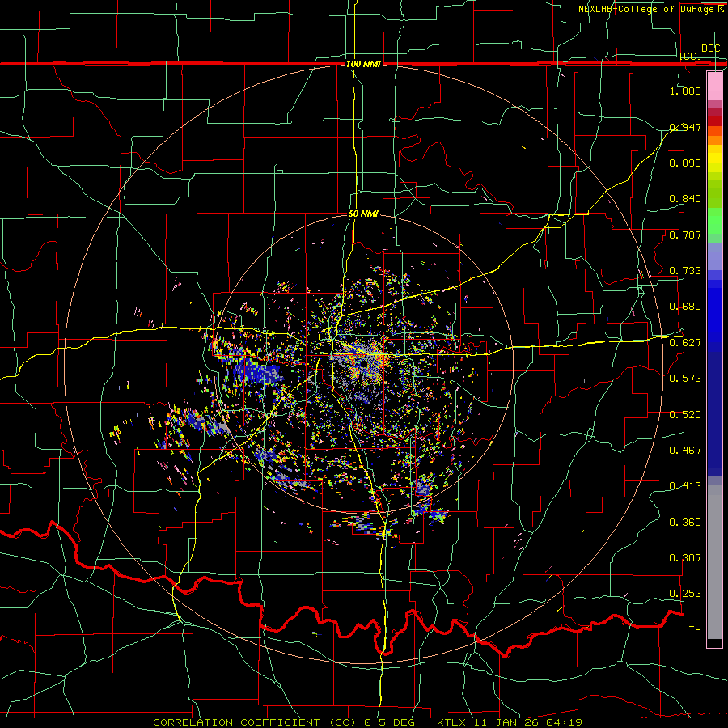Click the 0.840 scale value

pos(685,199)
